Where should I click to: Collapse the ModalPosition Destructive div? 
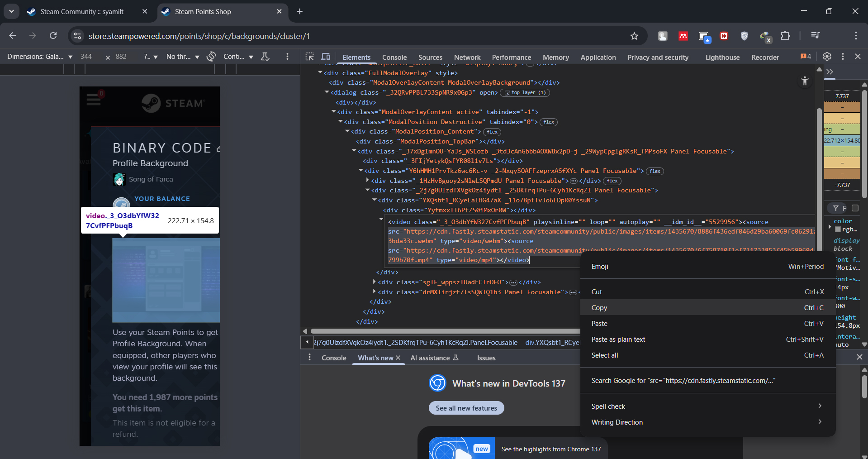[x=341, y=122]
